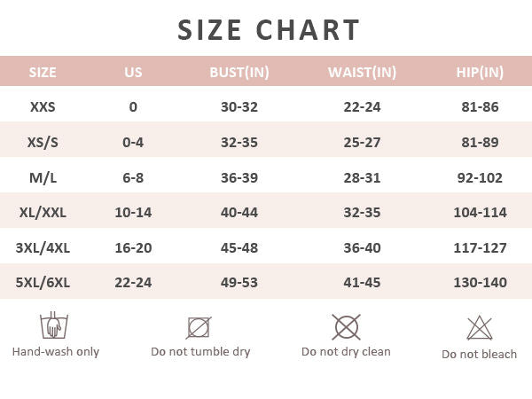Click the 40-44 bust measurement cell
Image resolution: width=532 pixels, height=399 pixels.
(239, 213)
